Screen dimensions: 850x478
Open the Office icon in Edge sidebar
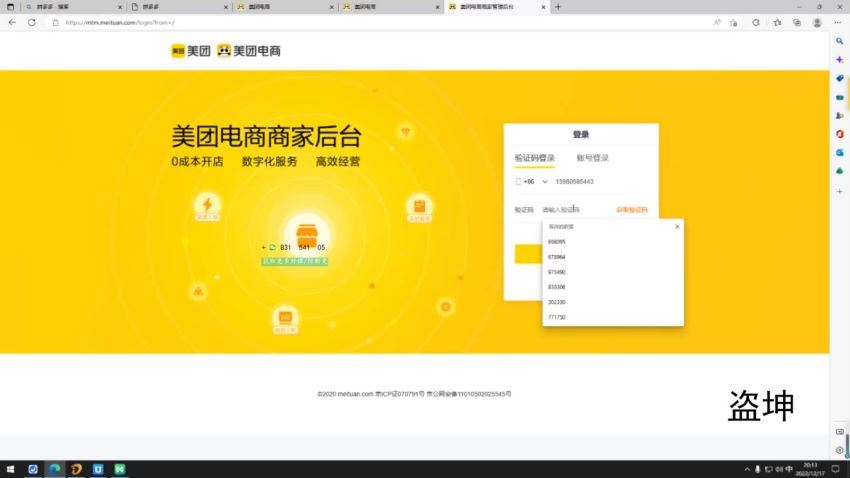pyautogui.click(x=840, y=134)
